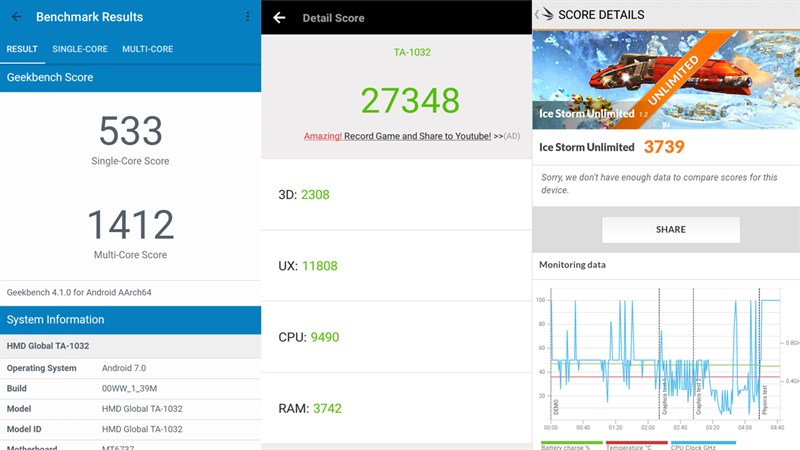
Task: Select the RAM: 3742 score row
Action: [x=396, y=408]
